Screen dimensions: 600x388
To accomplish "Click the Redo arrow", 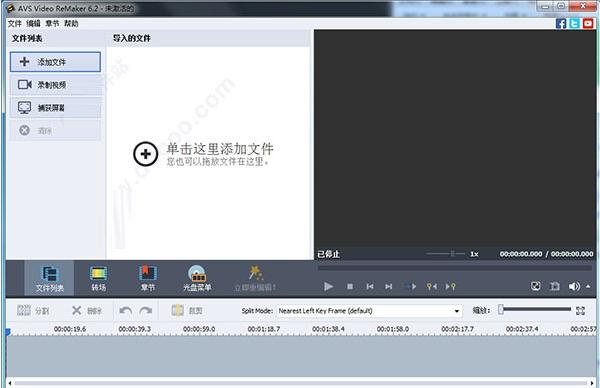I will (x=145, y=310).
